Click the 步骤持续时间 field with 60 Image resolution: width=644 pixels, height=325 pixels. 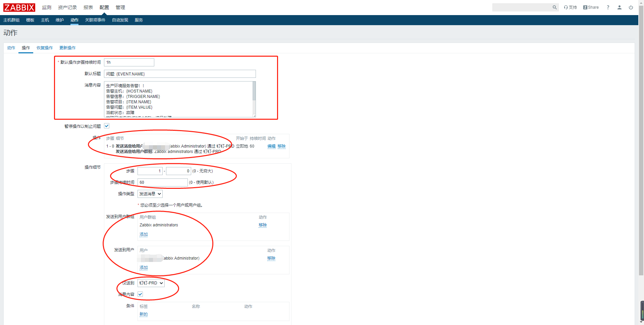tap(163, 182)
